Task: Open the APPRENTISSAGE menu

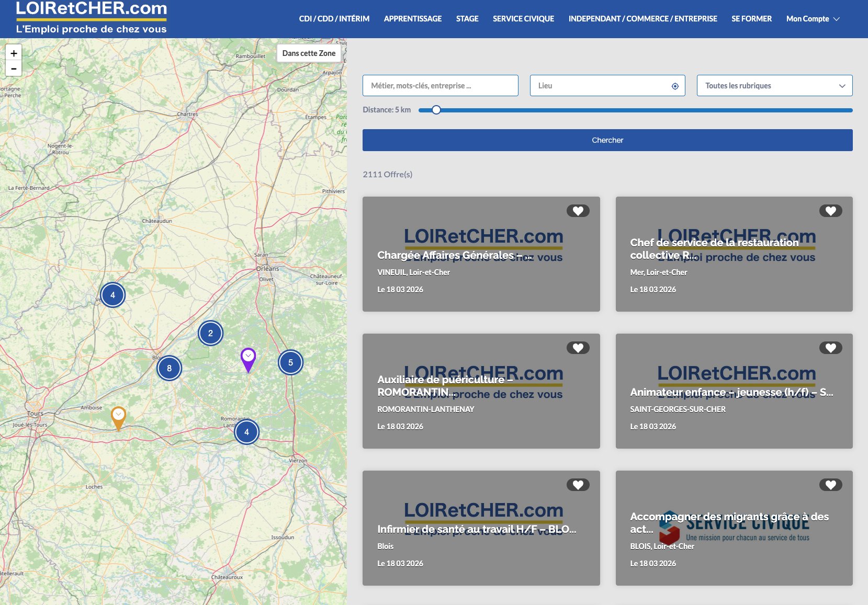Action: [412, 18]
